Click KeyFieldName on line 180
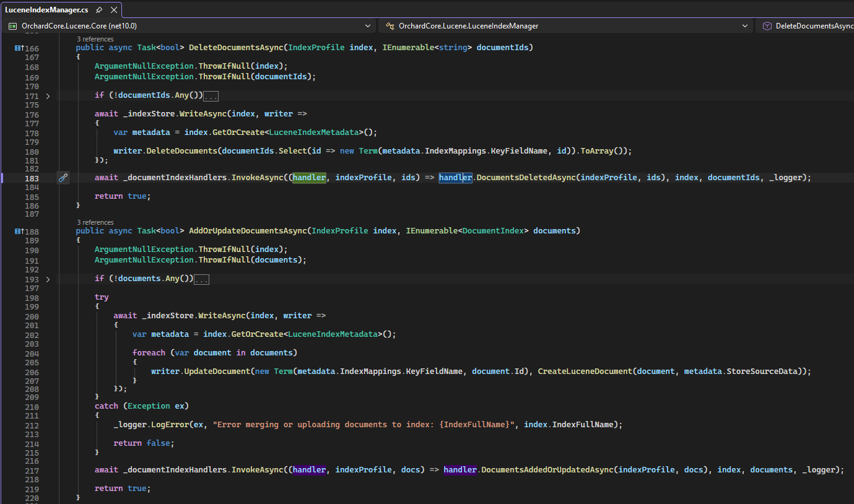854x504 pixels. (519, 151)
